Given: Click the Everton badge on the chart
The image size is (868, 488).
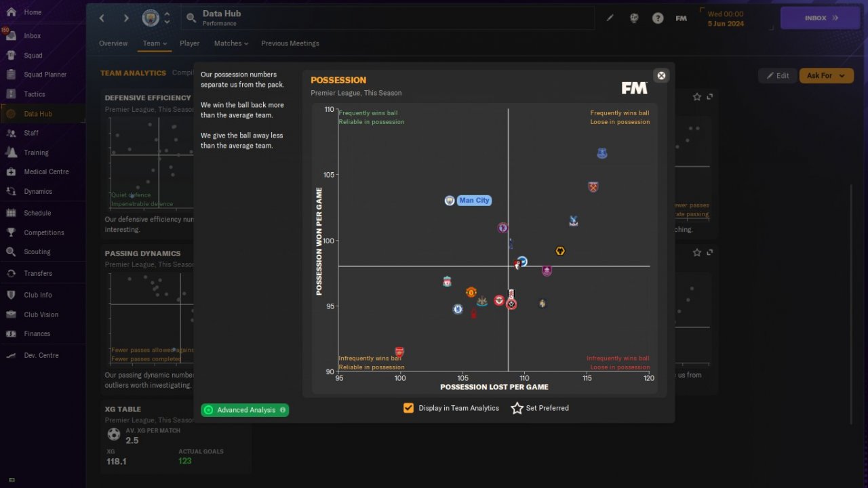Looking at the screenshot, I should click(601, 153).
